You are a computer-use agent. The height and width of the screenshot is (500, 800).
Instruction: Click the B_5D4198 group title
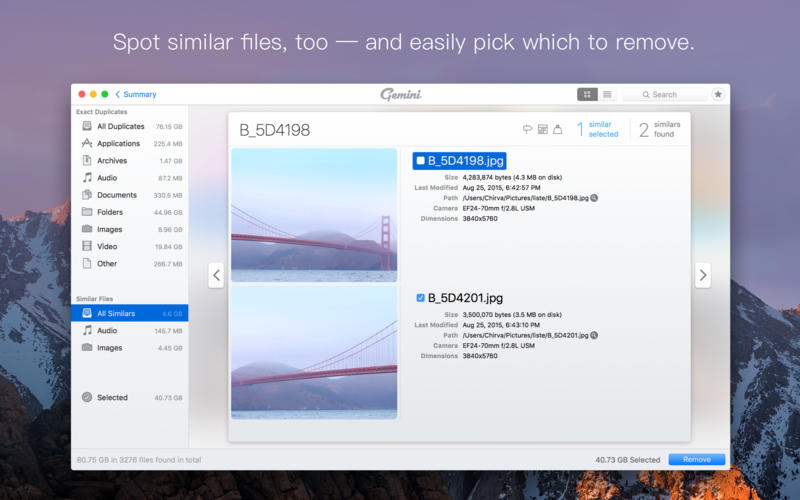(x=274, y=130)
